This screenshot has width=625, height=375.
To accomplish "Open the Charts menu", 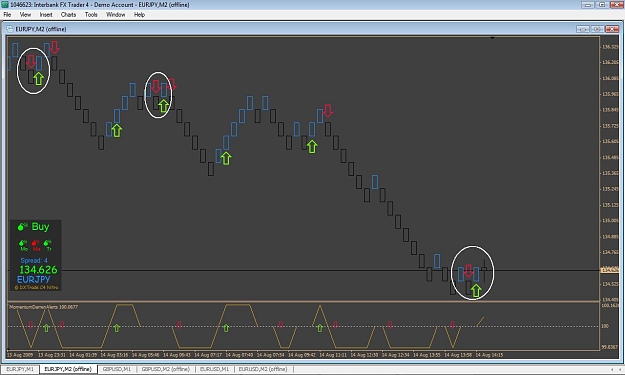I will point(68,15).
